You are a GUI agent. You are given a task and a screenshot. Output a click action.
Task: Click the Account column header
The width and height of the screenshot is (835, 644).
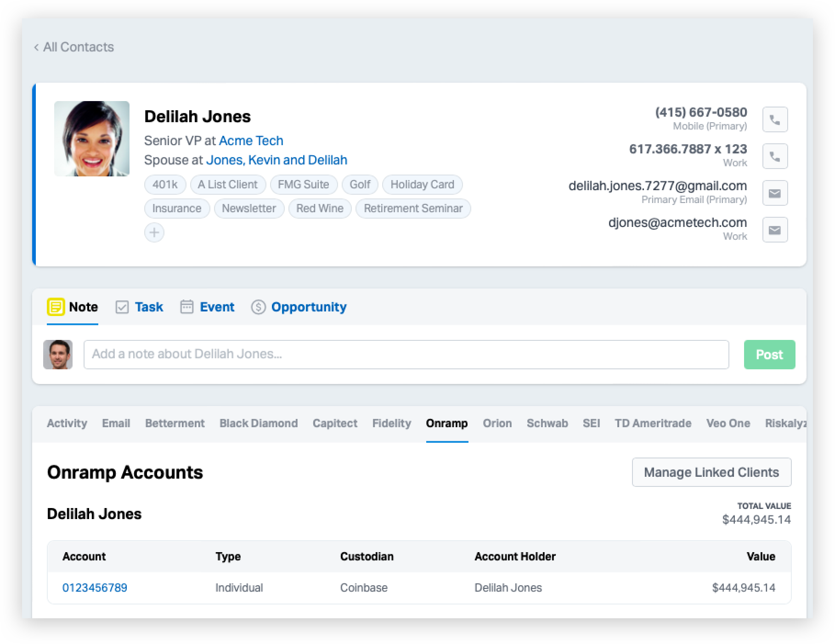pyautogui.click(x=84, y=556)
